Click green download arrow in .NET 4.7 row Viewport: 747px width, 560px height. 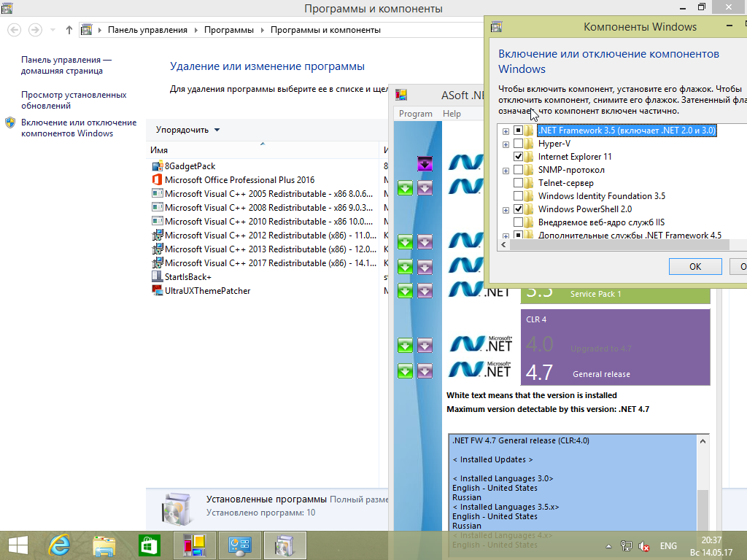[x=405, y=370]
